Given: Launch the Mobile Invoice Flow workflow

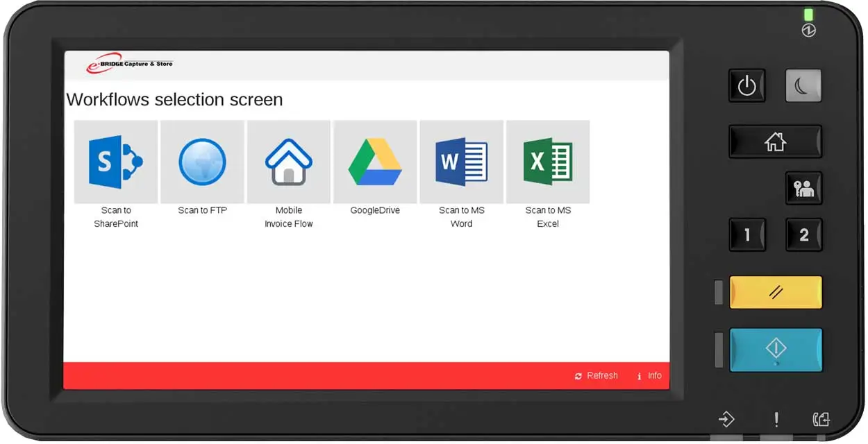Looking at the screenshot, I should click(x=289, y=162).
